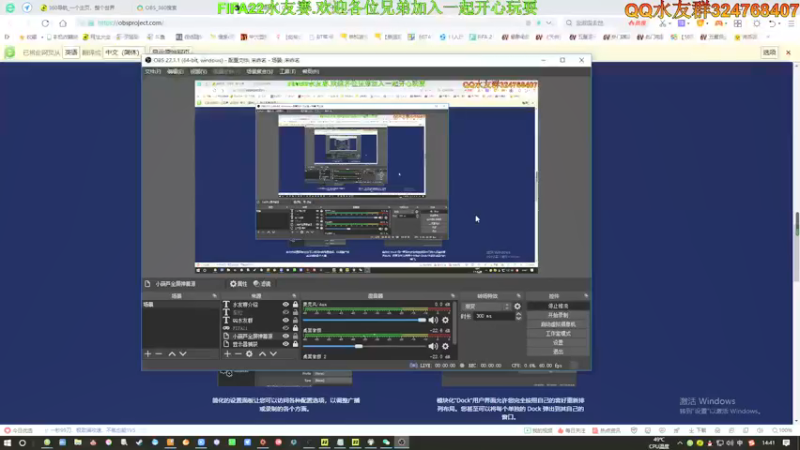
Task: Adjust the 麦克风/Aux volume slider
Action: [364, 320]
